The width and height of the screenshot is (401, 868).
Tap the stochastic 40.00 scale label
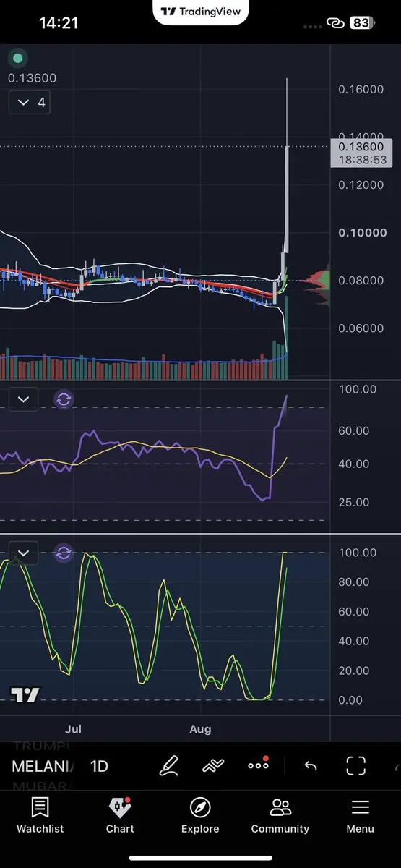354,642
